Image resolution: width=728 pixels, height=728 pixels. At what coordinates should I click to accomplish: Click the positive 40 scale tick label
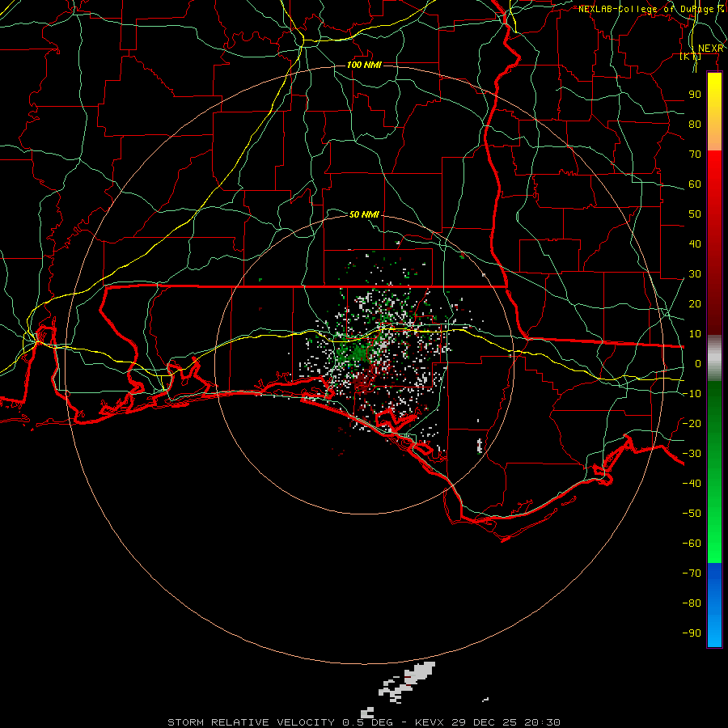(695, 244)
